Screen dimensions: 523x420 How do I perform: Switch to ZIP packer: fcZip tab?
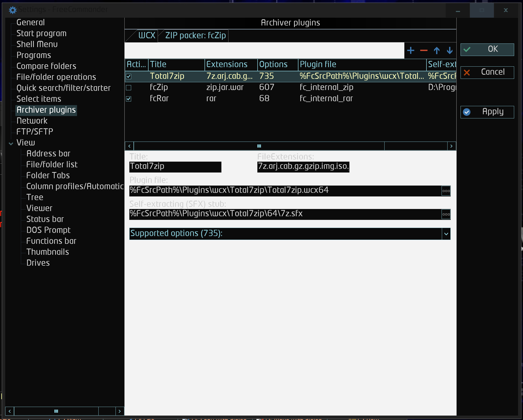(x=195, y=35)
